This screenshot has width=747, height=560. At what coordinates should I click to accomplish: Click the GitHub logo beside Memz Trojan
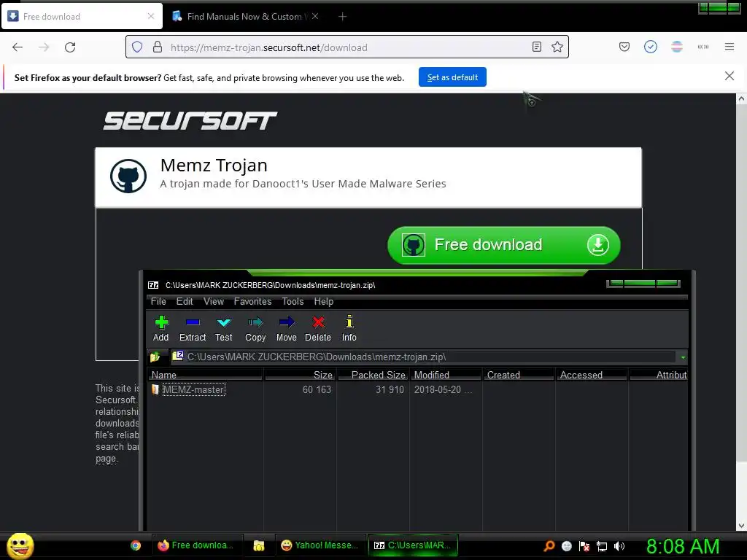[x=128, y=176]
